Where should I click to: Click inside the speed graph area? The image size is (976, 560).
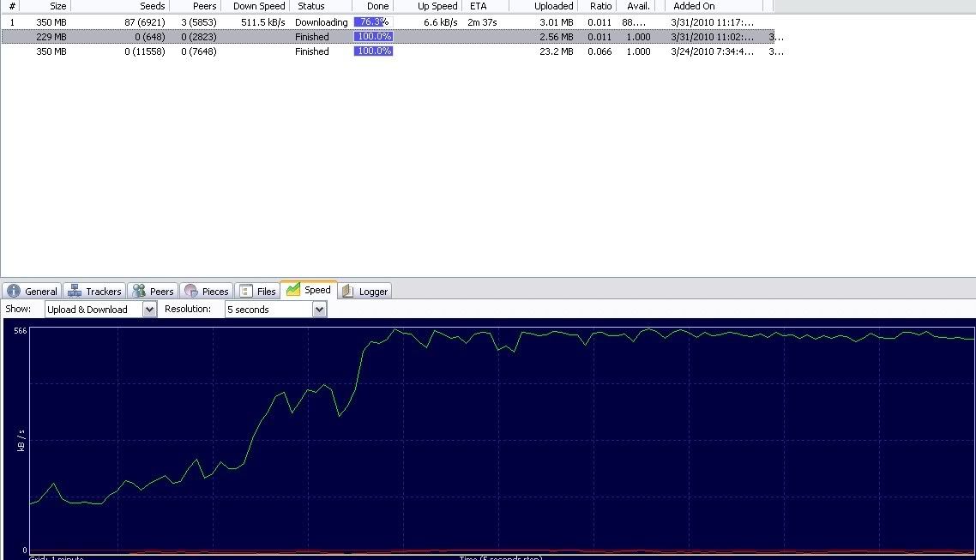point(502,439)
